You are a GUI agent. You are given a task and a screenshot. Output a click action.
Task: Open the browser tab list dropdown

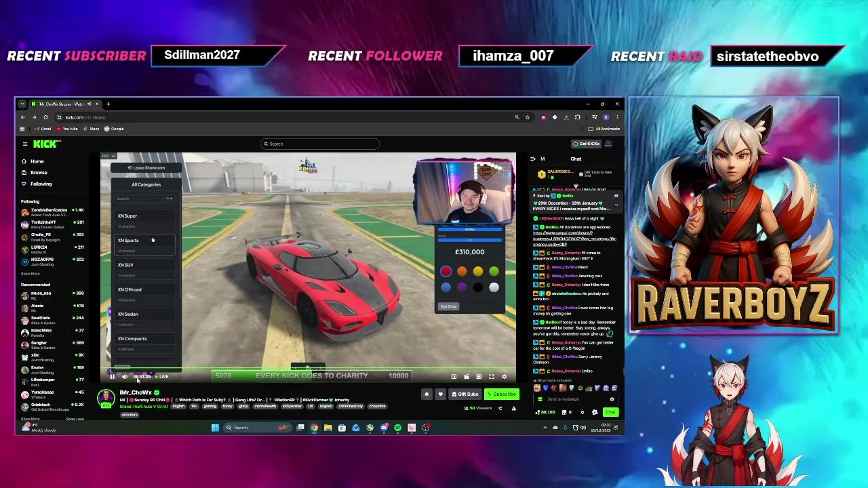tap(22, 104)
